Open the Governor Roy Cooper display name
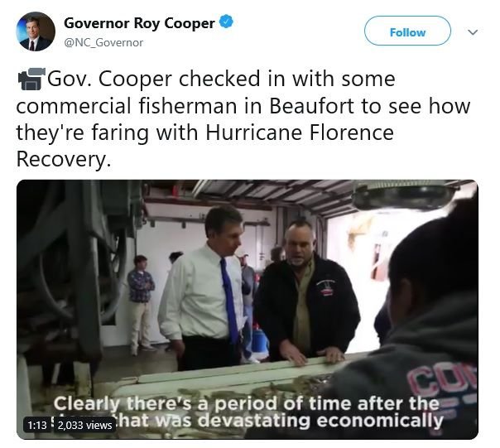The image size is (500, 448). click(139, 23)
